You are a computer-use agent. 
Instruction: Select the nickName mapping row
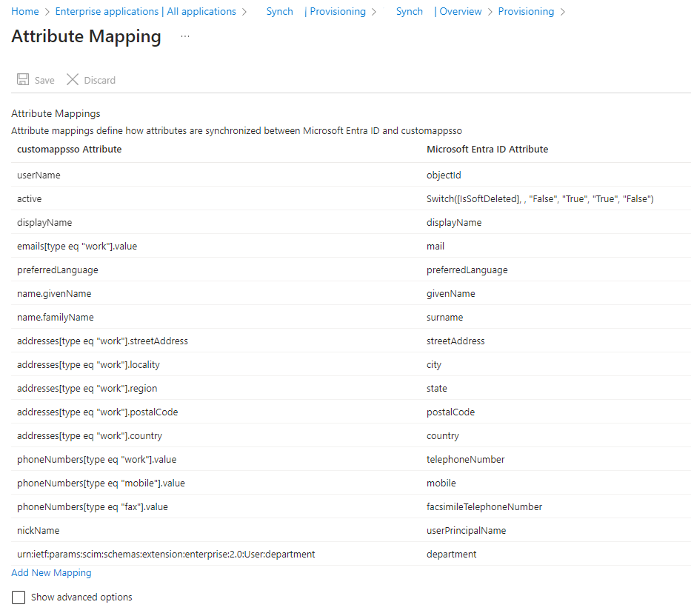pyautogui.click(x=38, y=531)
